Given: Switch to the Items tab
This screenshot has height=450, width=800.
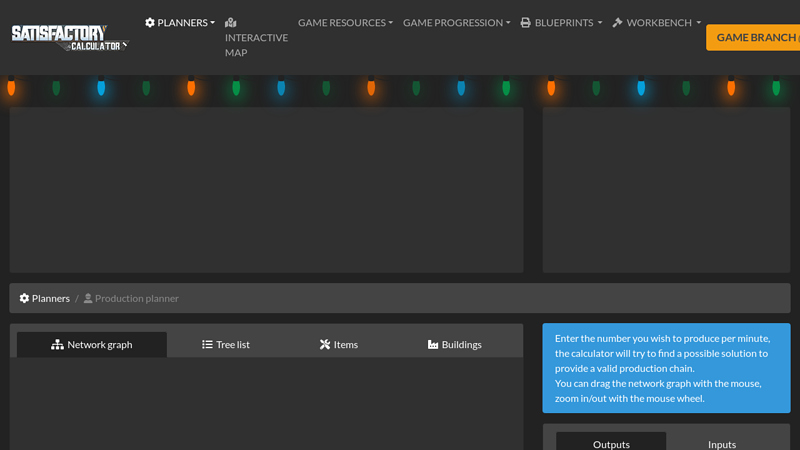Looking at the screenshot, I should point(339,344).
